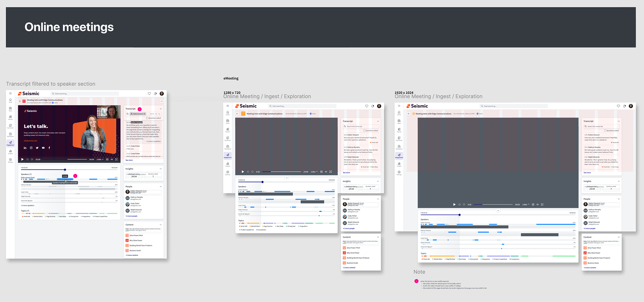The height and width of the screenshot is (302, 644).
Task: Open DocCenter in left mockup sidebar
Action: (x=10, y=126)
